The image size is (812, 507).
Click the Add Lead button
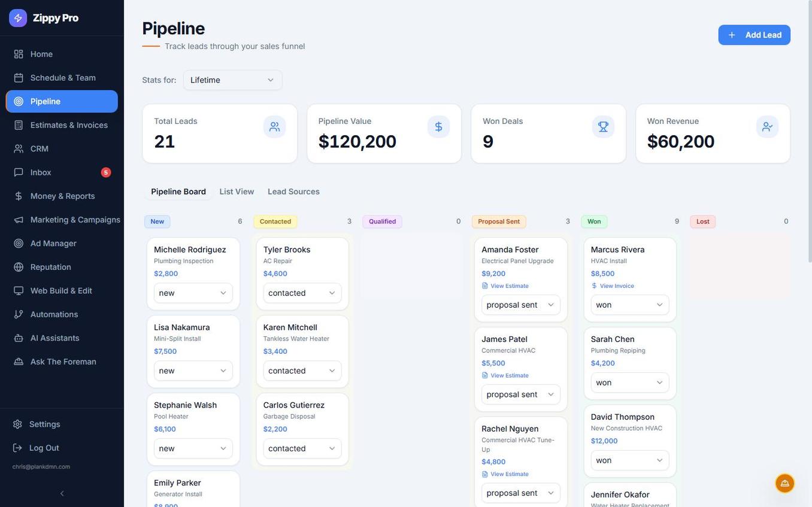click(754, 35)
